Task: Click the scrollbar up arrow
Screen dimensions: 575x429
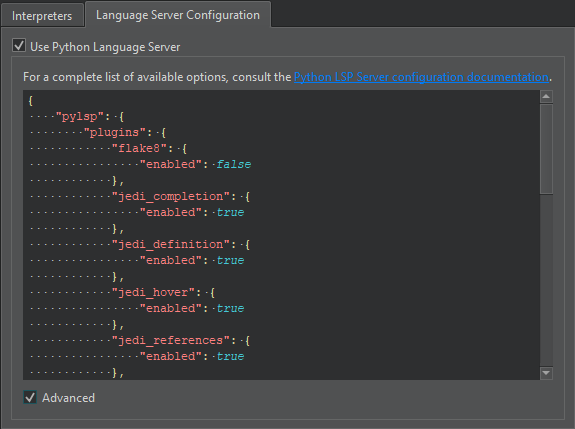Action: pyautogui.click(x=546, y=96)
